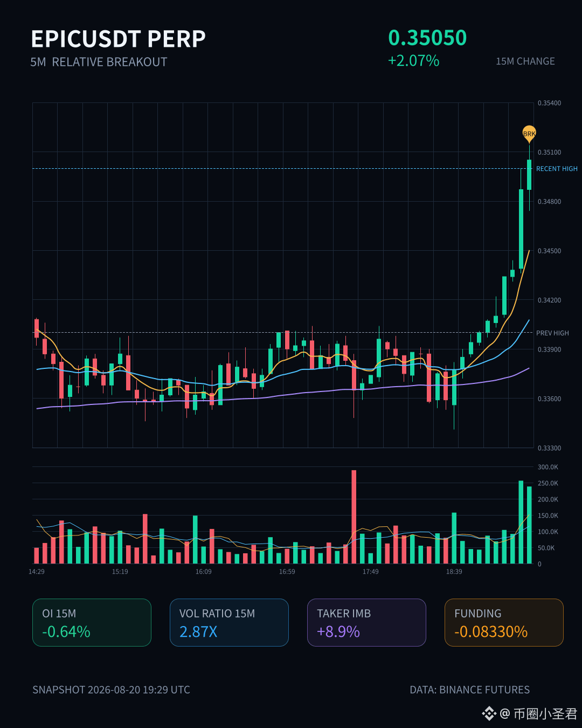Screen dimensions: 582x728
Task: Click volume axis label 300.0K
Action: point(548,467)
